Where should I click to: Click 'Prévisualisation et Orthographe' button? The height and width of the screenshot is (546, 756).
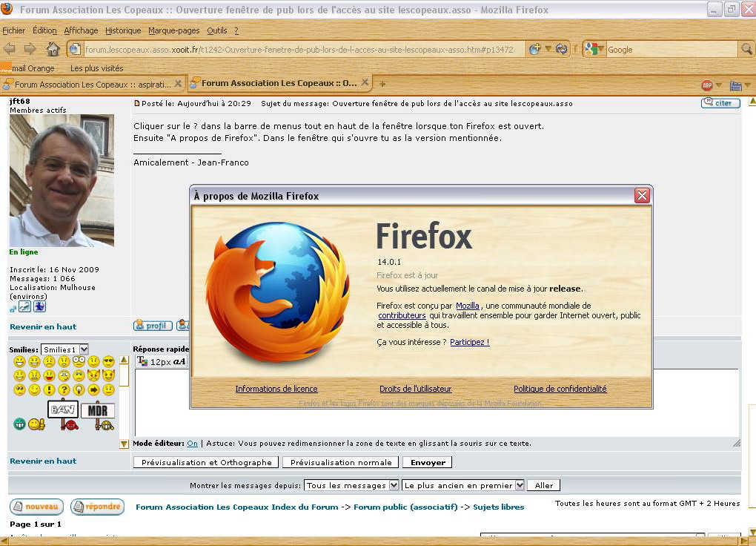[206, 462]
